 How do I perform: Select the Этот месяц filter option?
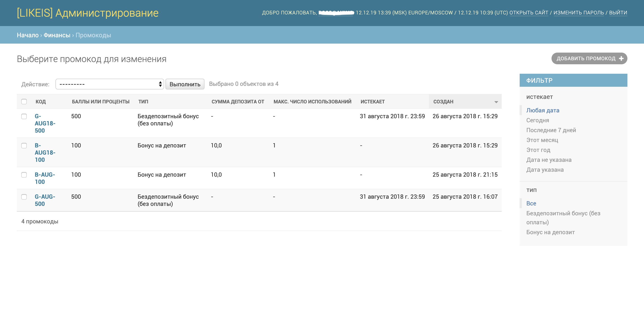[542, 140]
